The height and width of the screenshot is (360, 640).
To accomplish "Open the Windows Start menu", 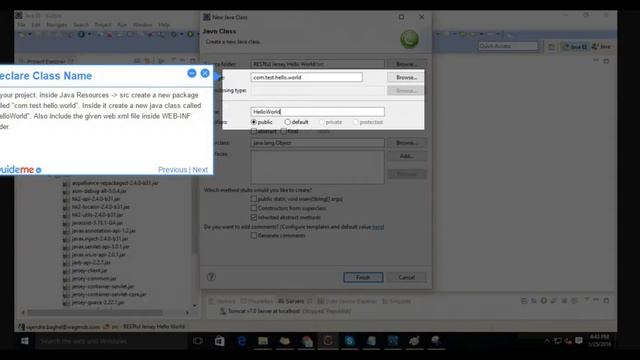I will 24,341.
